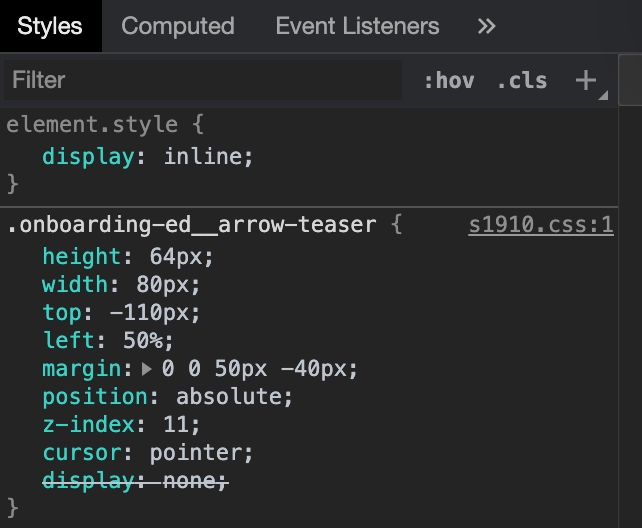Toggle the .cls class editor
The image size is (642, 528).
pyautogui.click(x=522, y=81)
